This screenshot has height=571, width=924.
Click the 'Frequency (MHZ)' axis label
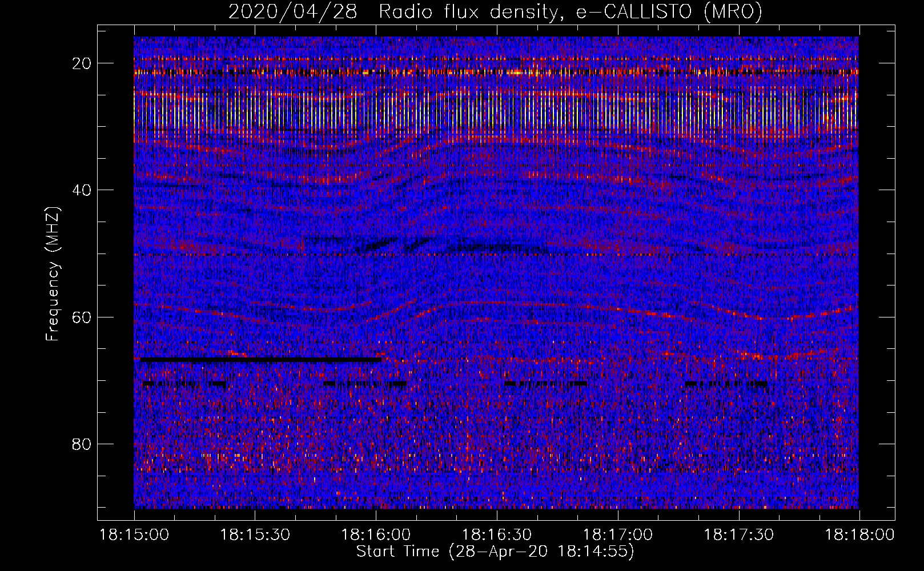coord(53,274)
